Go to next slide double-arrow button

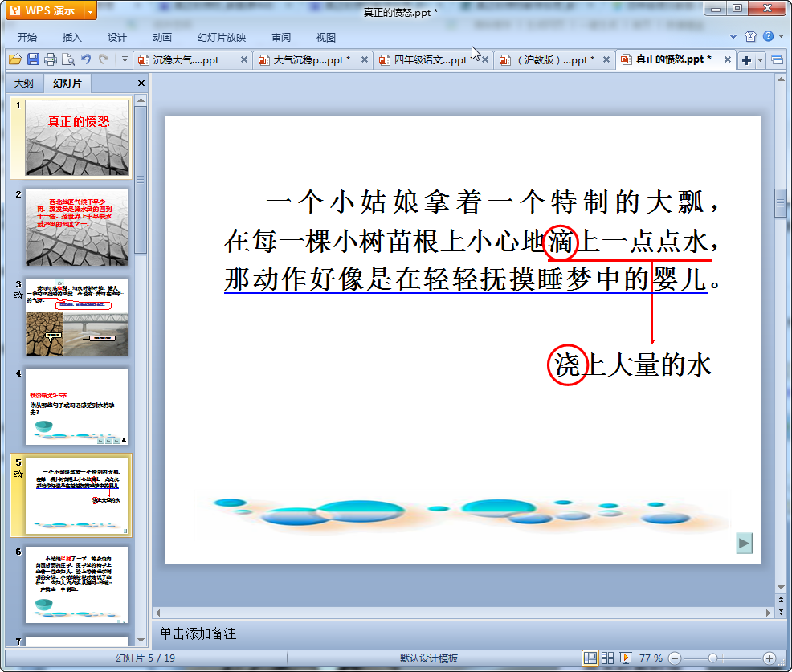click(782, 612)
